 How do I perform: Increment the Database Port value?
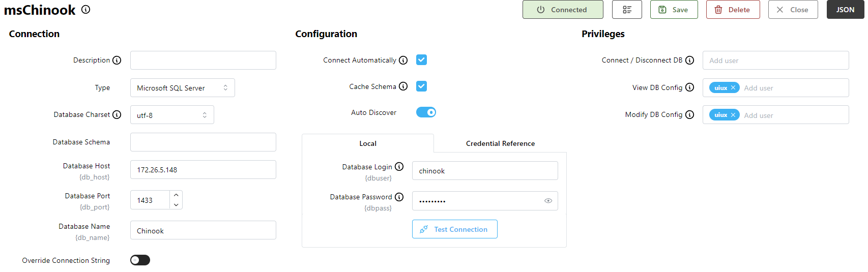point(176,195)
